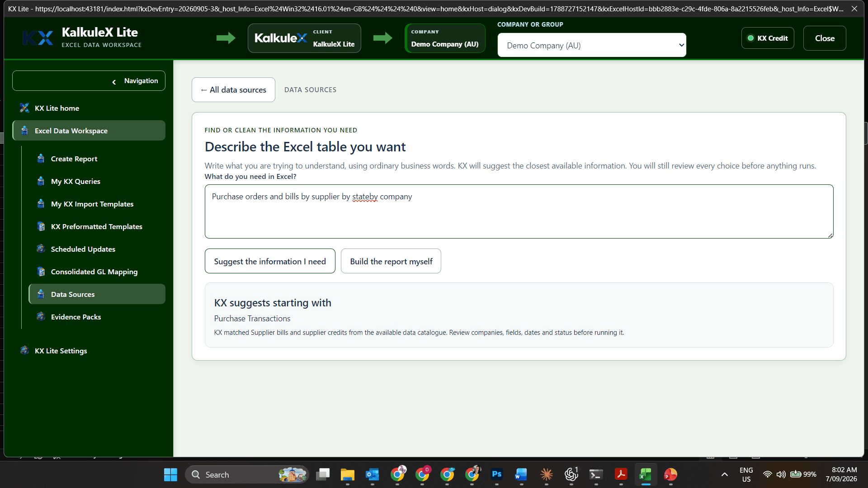Click the My KX Import Templates icon
The width and height of the screenshot is (868, 488).
41,204
